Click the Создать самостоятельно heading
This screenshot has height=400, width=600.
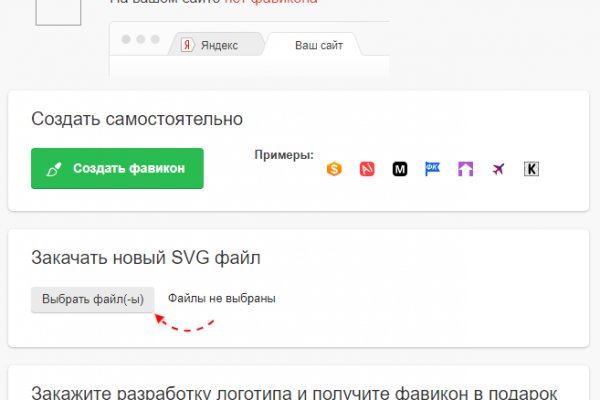(x=137, y=119)
